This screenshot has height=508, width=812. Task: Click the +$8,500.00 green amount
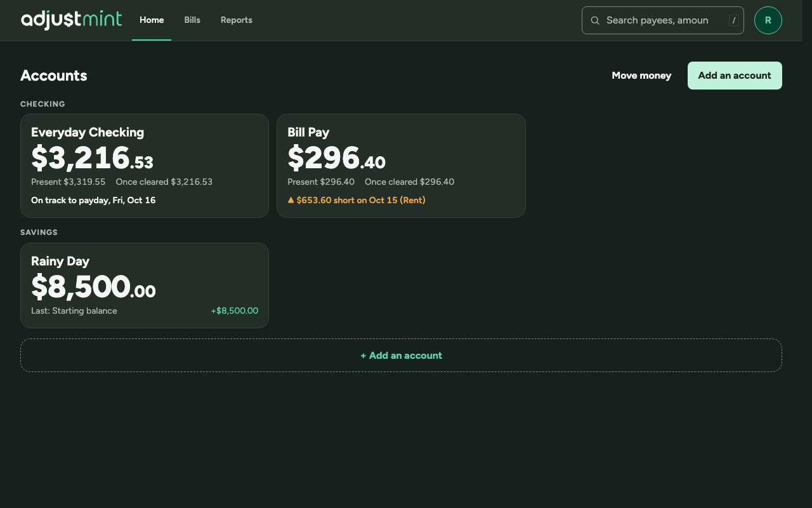click(235, 311)
